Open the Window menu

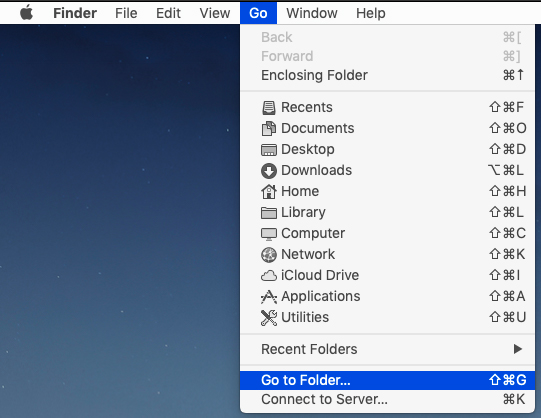[x=312, y=13]
